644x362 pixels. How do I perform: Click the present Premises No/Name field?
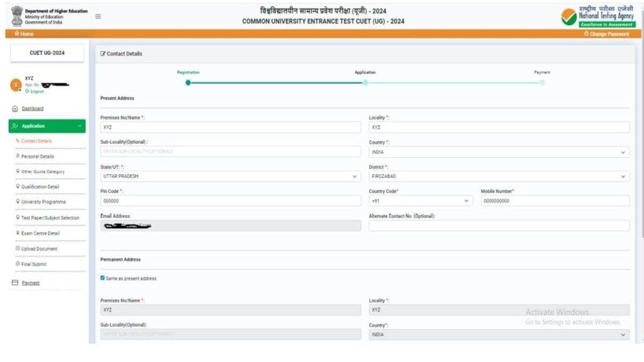[x=231, y=127]
